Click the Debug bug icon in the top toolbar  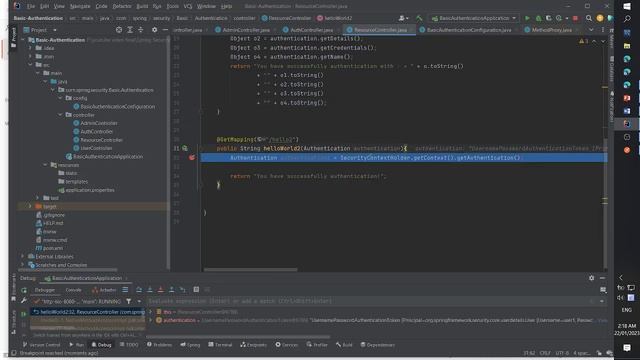[x=538, y=18]
